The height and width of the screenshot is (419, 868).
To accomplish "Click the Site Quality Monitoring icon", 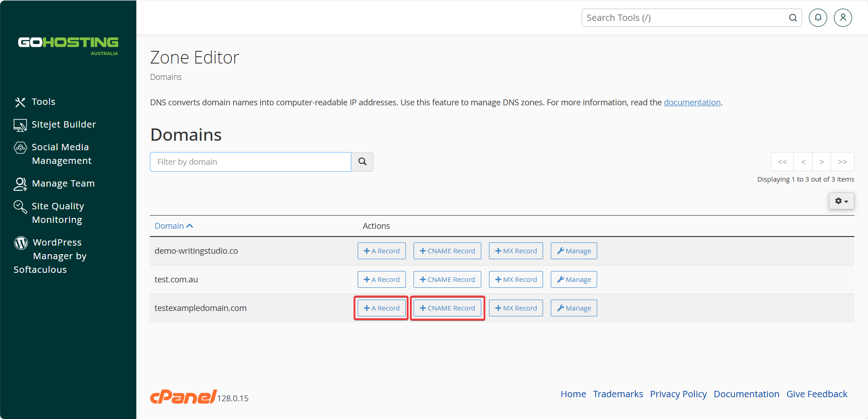I will click(20, 207).
